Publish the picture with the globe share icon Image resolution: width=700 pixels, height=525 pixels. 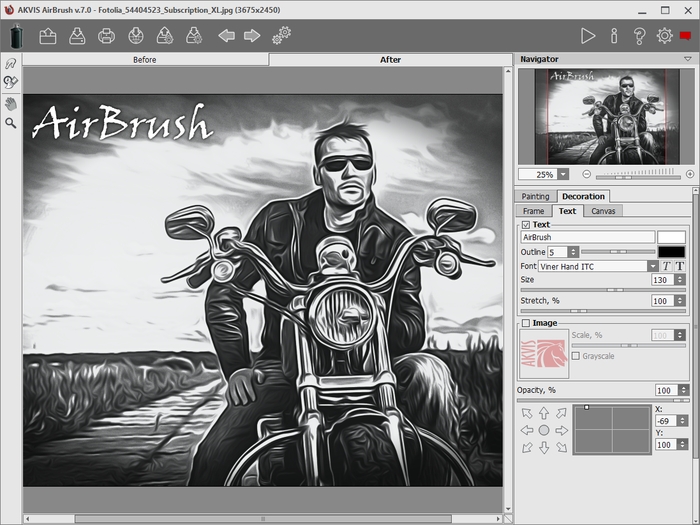point(136,36)
